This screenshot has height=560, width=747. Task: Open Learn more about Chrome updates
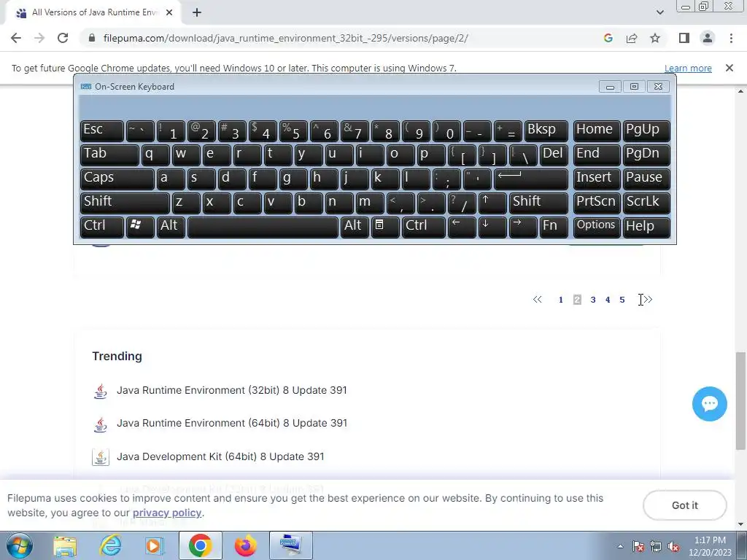pos(688,68)
